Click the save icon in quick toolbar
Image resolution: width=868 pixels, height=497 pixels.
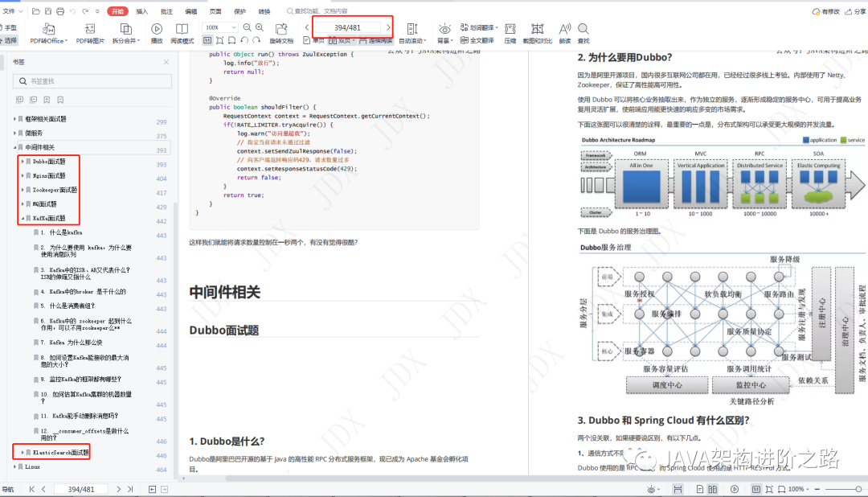(48, 11)
